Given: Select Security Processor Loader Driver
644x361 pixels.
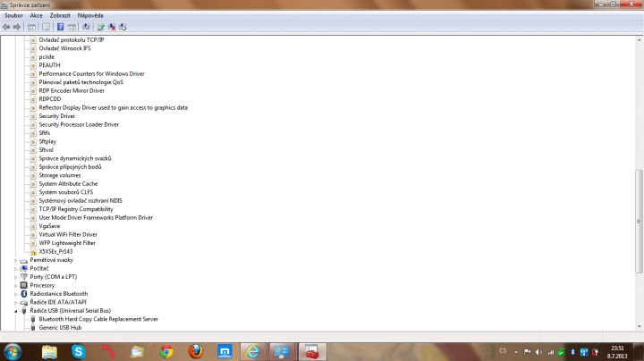Looking at the screenshot, I should (79, 124).
